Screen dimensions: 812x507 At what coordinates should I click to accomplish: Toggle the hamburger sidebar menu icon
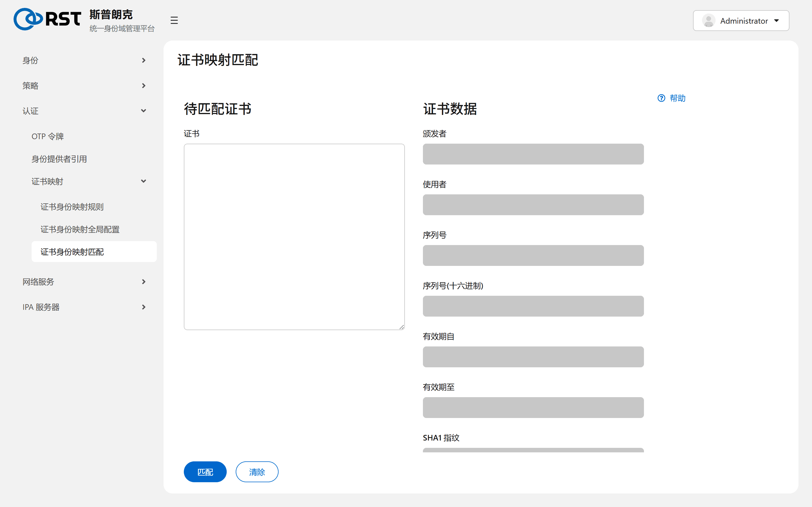pos(174,21)
